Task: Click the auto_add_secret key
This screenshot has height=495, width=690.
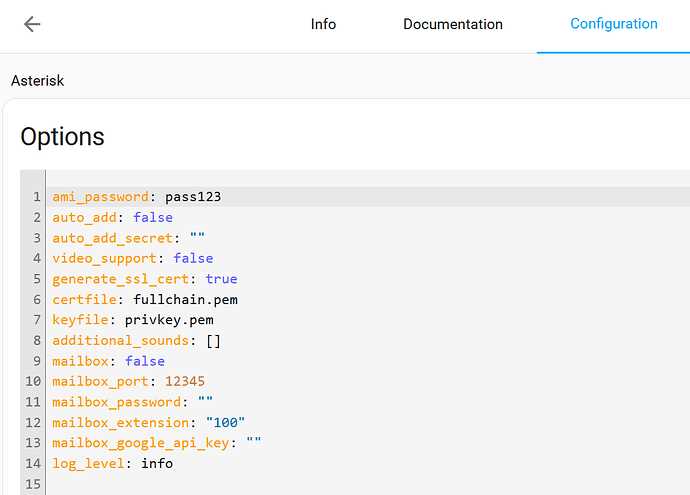Action: tap(113, 238)
